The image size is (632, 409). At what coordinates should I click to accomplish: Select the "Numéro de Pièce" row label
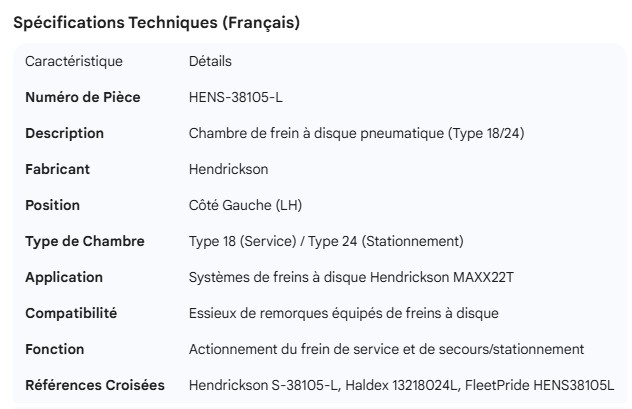(82, 97)
